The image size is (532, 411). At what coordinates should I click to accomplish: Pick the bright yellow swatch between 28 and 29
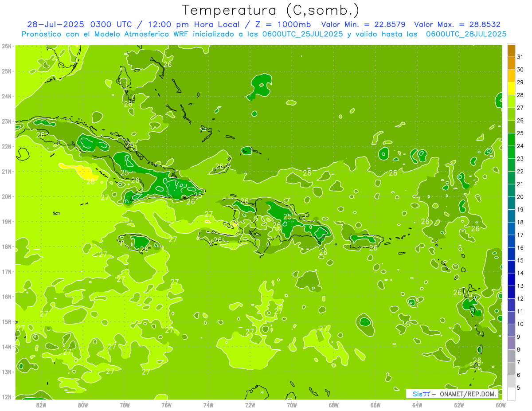[x=512, y=89]
